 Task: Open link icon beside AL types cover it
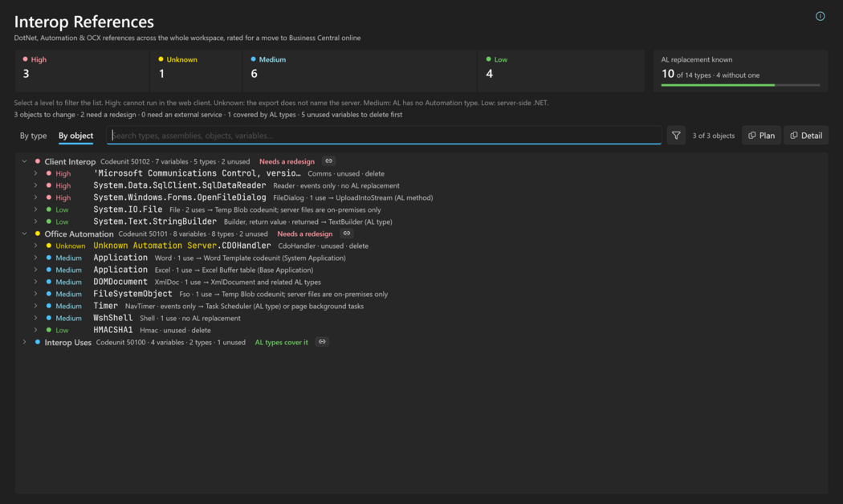(322, 342)
